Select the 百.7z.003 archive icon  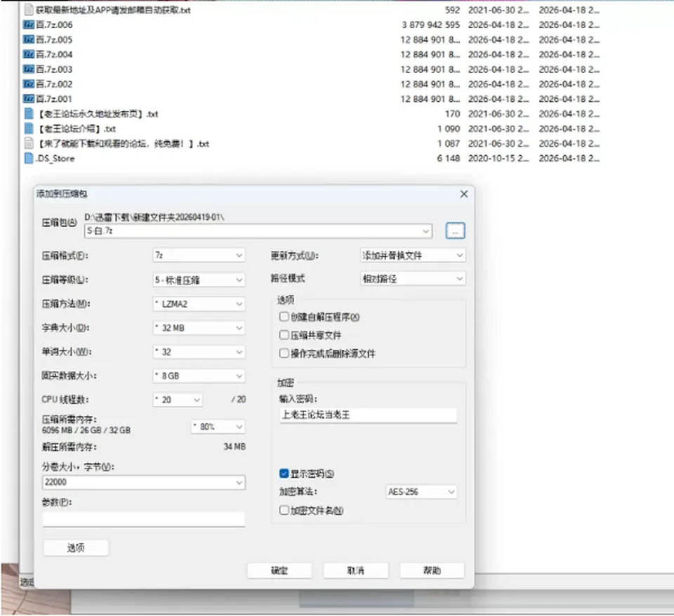click(x=28, y=70)
